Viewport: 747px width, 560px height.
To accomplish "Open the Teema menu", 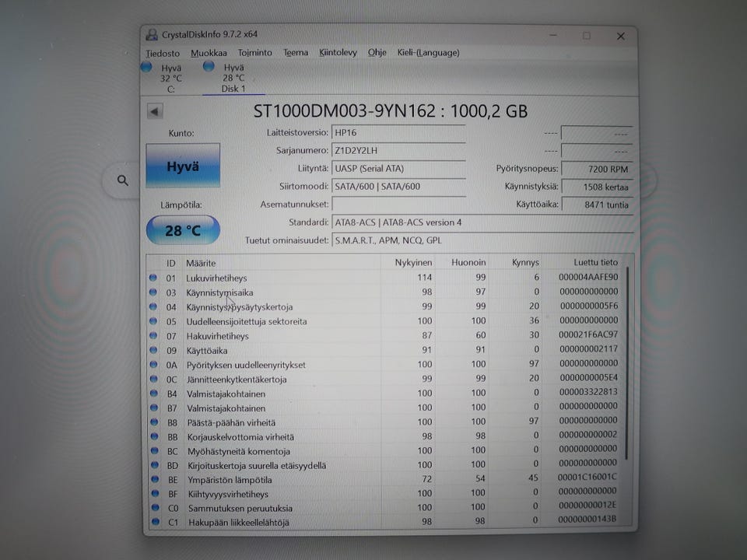I will coord(296,52).
